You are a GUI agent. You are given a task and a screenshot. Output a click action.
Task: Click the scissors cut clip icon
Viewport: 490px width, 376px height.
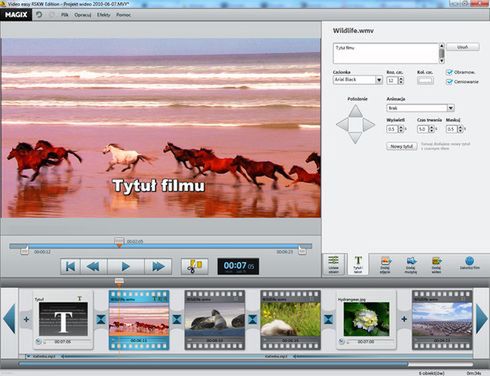pyautogui.click(x=195, y=266)
